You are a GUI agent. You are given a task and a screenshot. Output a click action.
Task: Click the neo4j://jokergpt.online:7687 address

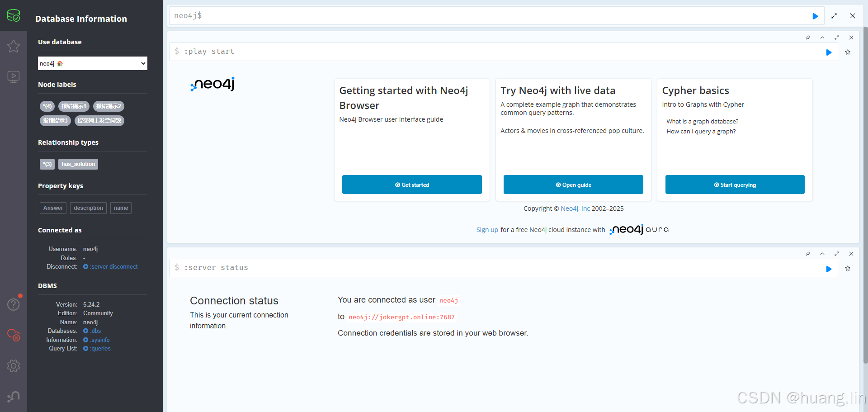point(401,317)
